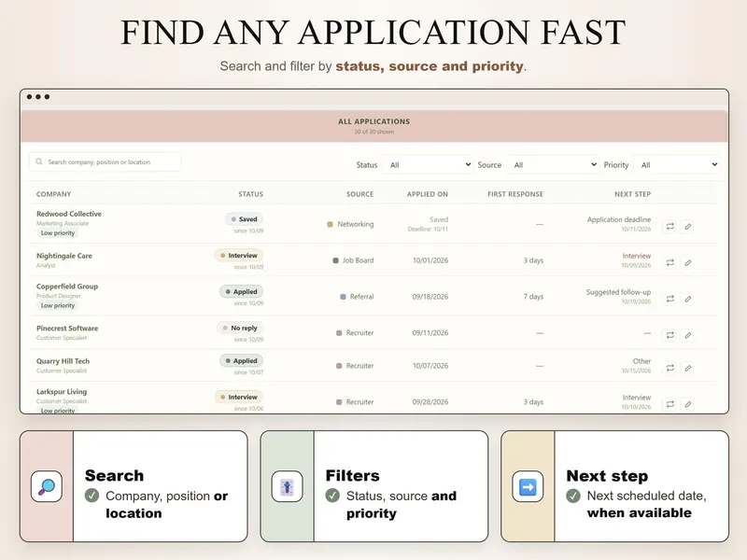Click the magnifying glass Search card icon
Image resolution: width=747 pixels, height=560 pixels.
coord(46,486)
